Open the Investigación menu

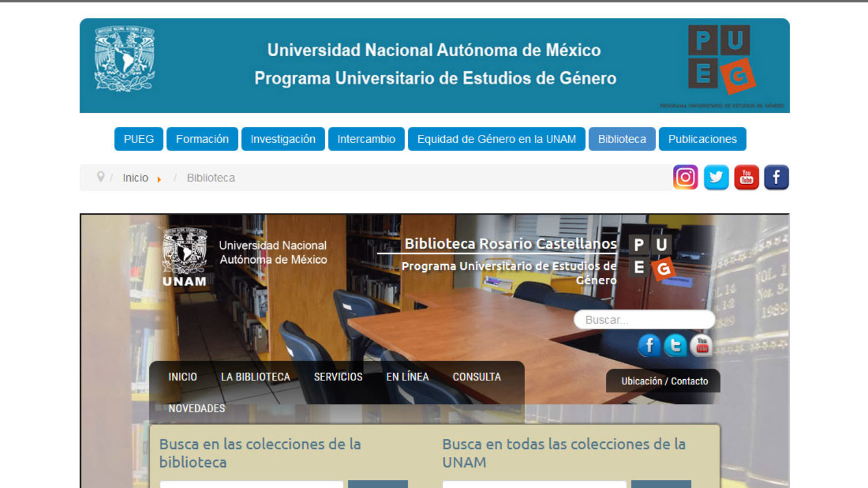[283, 139]
